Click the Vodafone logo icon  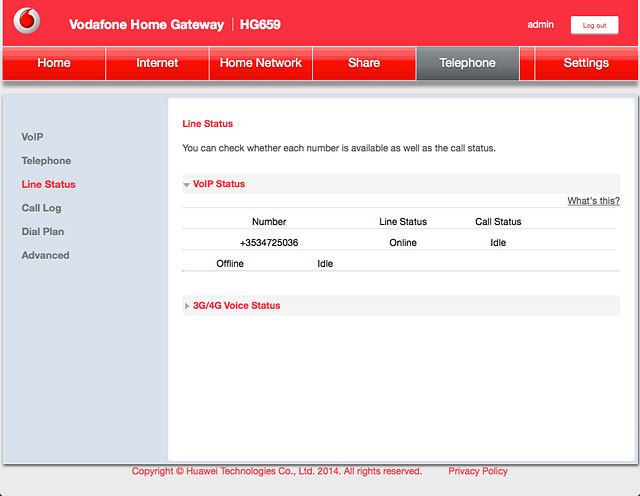click(x=27, y=20)
